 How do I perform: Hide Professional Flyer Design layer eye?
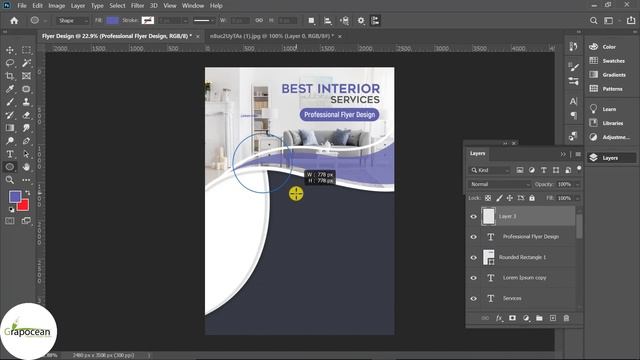point(473,237)
